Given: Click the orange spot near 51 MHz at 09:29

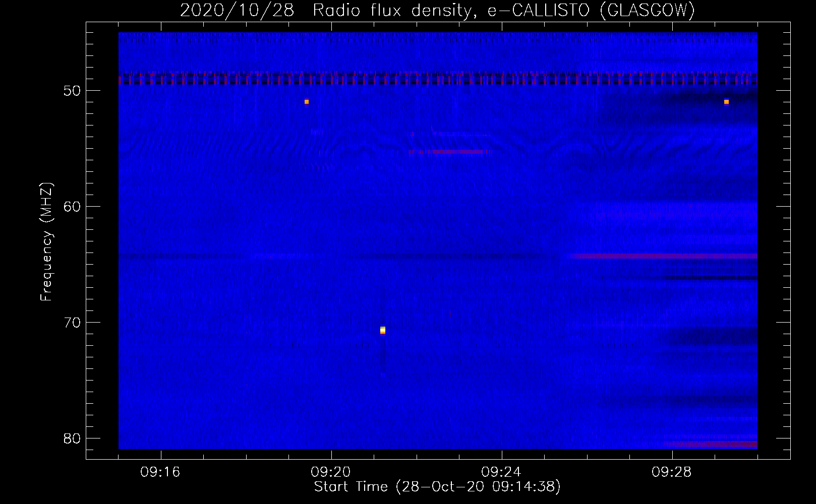Looking at the screenshot, I should coord(726,102).
